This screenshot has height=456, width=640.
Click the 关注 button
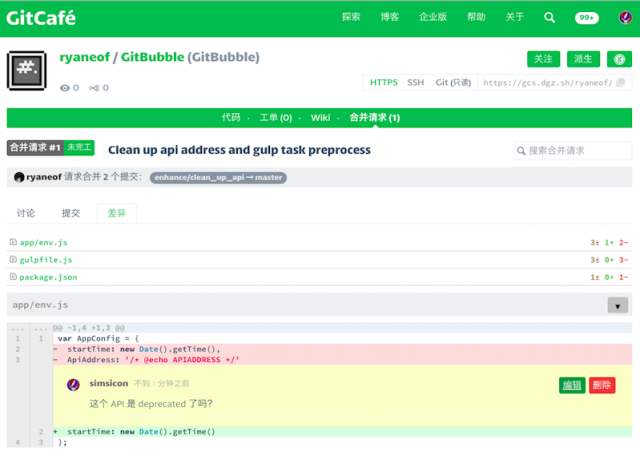pos(543,59)
